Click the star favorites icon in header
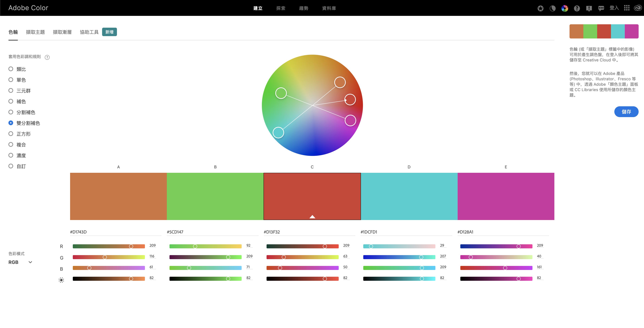644x328 pixels. [x=540, y=8]
